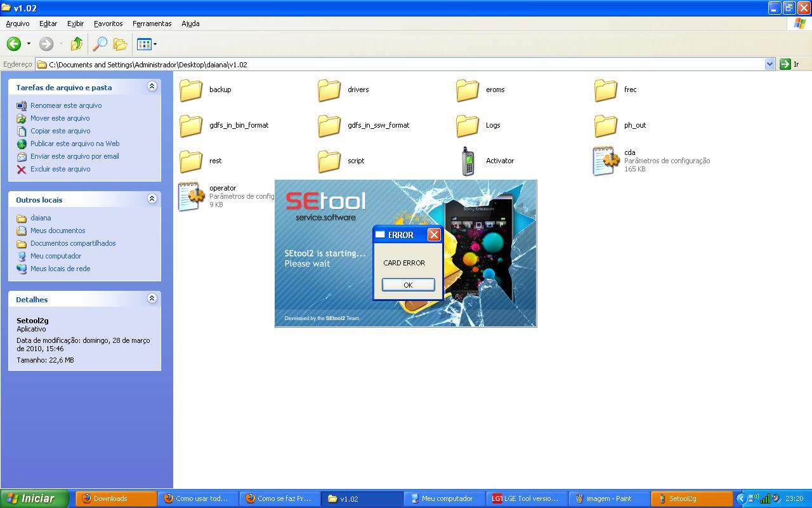Toggle the Folders pane button
The height and width of the screenshot is (508, 812).
point(120,44)
